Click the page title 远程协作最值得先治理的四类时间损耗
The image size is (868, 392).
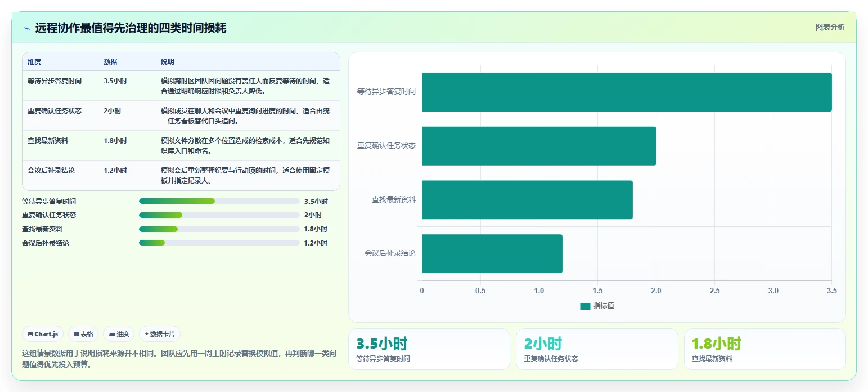[131, 28]
